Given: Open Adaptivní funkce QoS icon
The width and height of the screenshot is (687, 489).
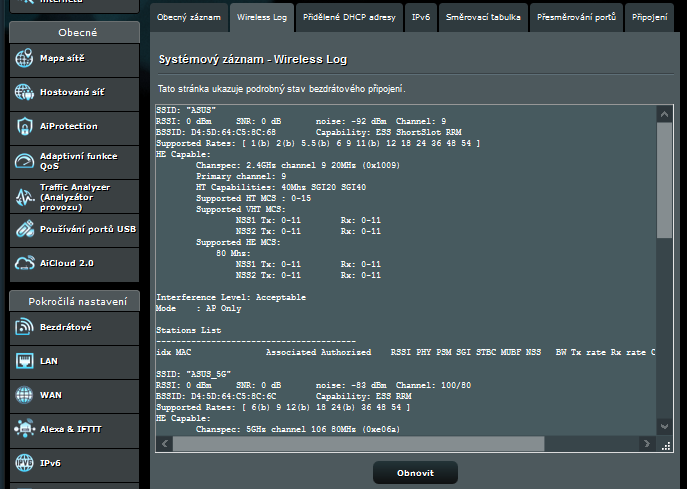Looking at the screenshot, I should (24, 161).
